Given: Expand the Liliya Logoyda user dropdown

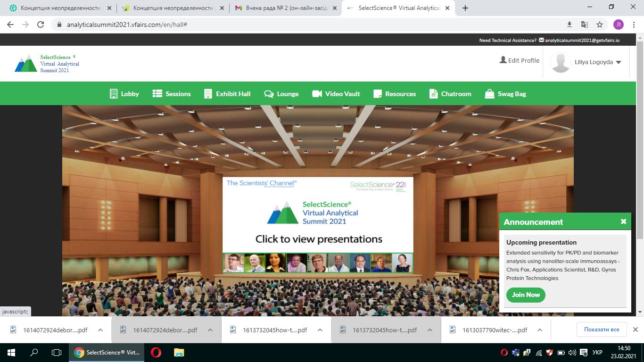Looking at the screenshot, I should pyautogui.click(x=618, y=62).
